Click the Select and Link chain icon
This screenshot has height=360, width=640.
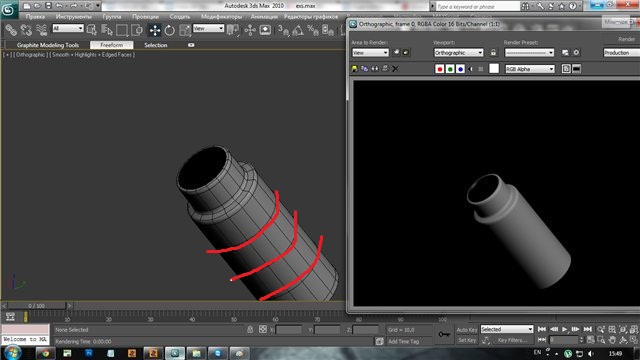(x=11, y=30)
